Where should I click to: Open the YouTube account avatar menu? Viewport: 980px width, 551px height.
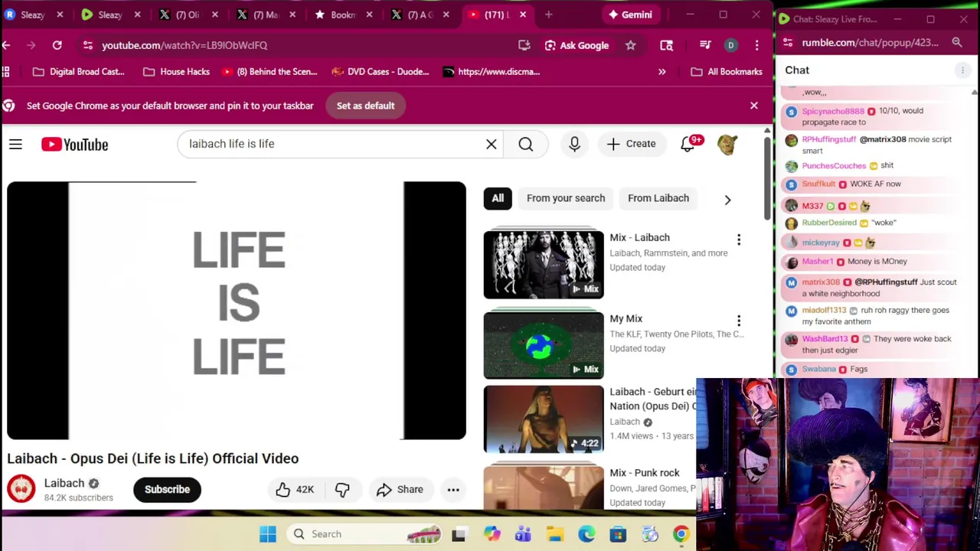[x=727, y=144]
